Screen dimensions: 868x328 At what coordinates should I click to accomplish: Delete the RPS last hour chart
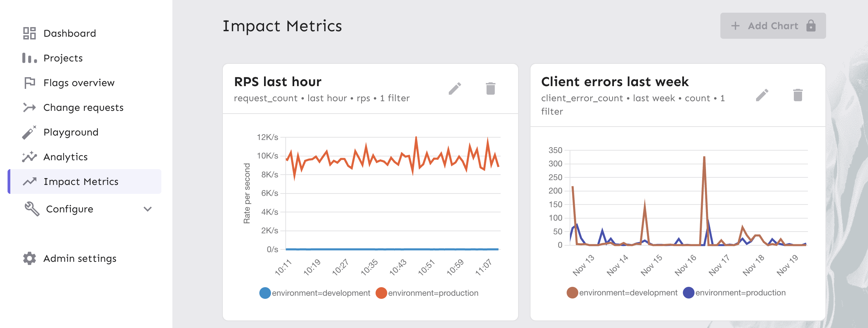490,89
